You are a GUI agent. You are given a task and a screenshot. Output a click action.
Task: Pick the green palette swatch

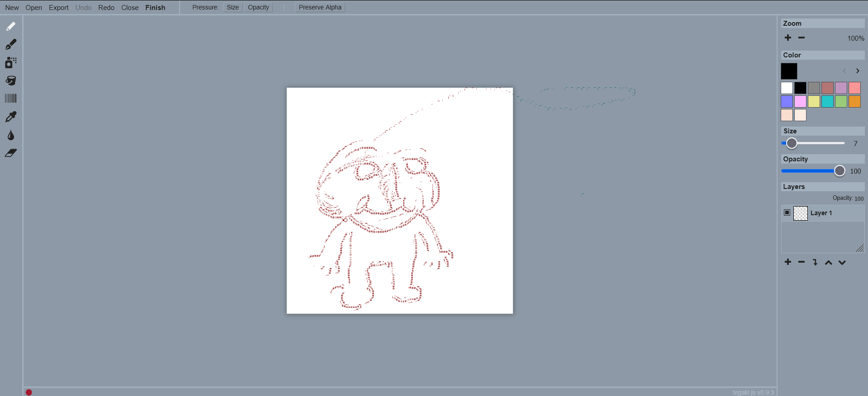[841, 101]
